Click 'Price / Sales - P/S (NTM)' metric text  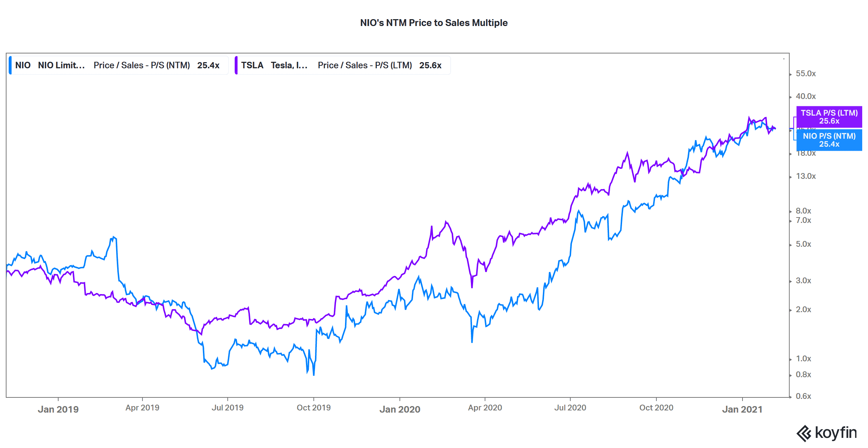click(x=142, y=65)
